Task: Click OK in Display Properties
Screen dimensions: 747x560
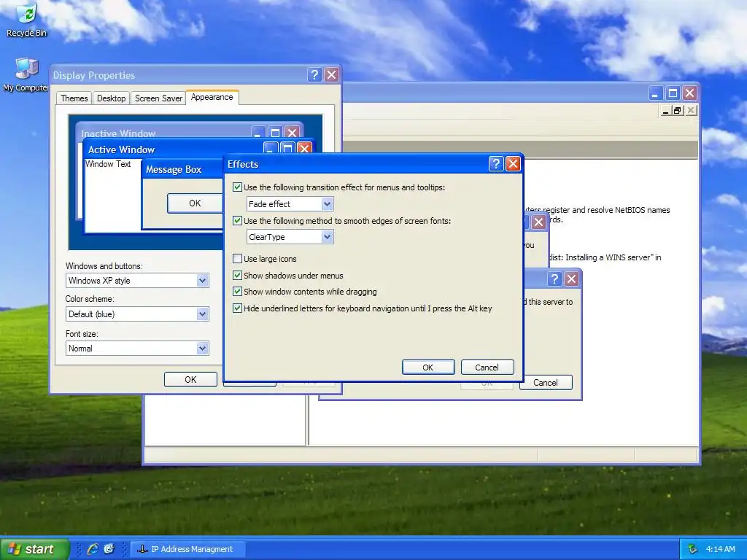Action: (190, 379)
